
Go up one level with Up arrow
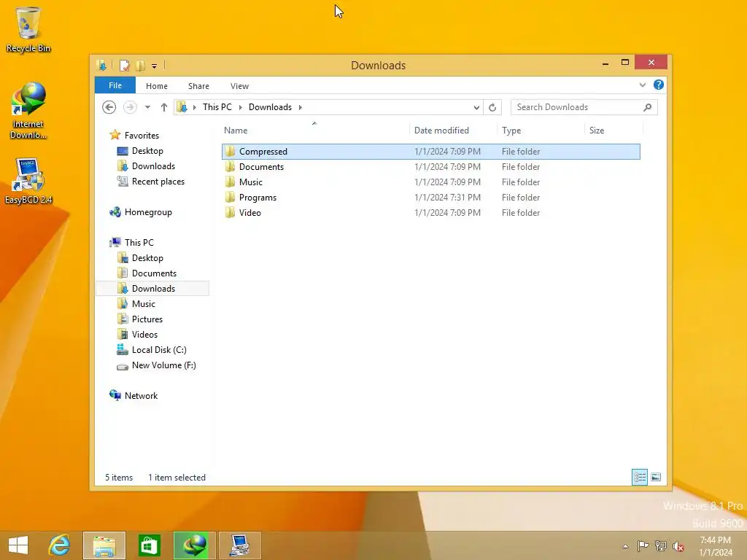164,107
